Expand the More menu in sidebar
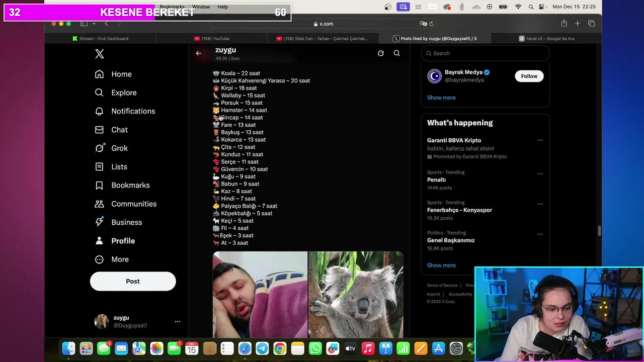 pyautogui.click(x=112, y=259)
